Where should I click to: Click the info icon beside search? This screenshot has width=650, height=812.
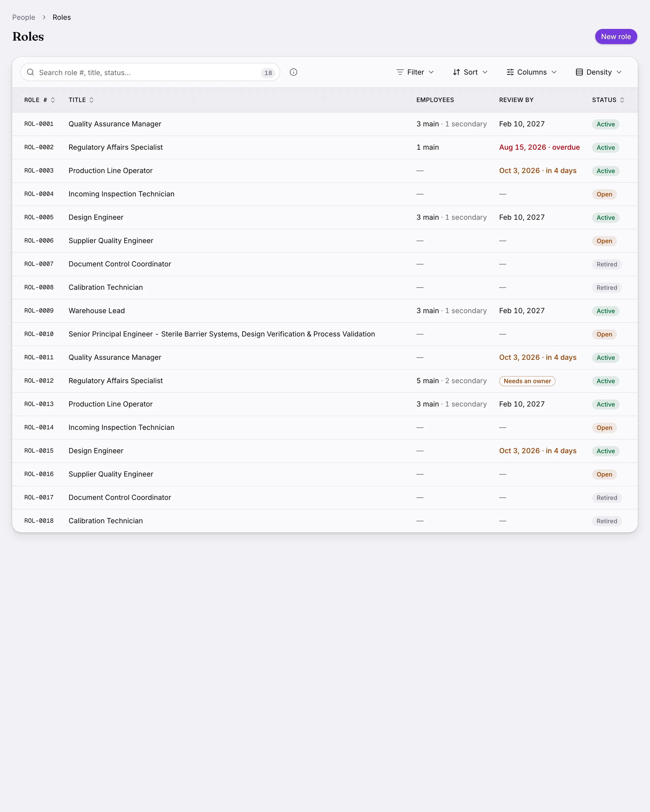(x=294, y=72)
